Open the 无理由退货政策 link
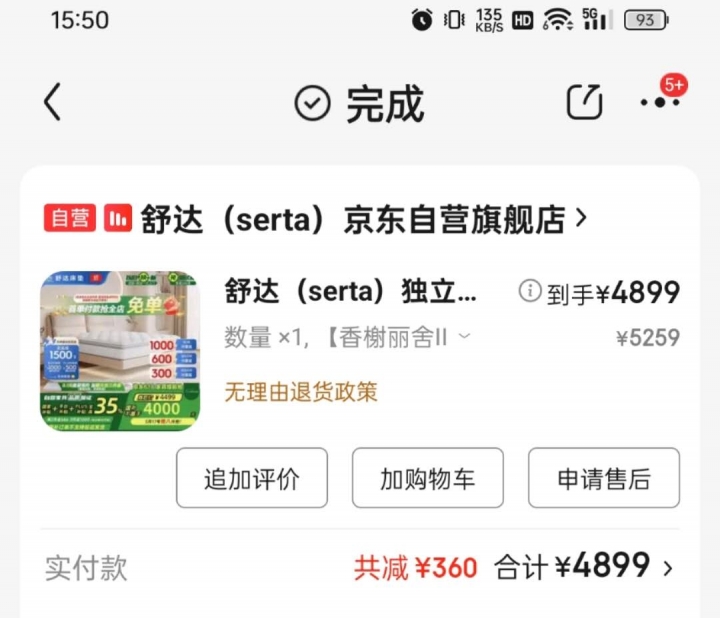Viewport: 720px width, 618px height. 301,392
